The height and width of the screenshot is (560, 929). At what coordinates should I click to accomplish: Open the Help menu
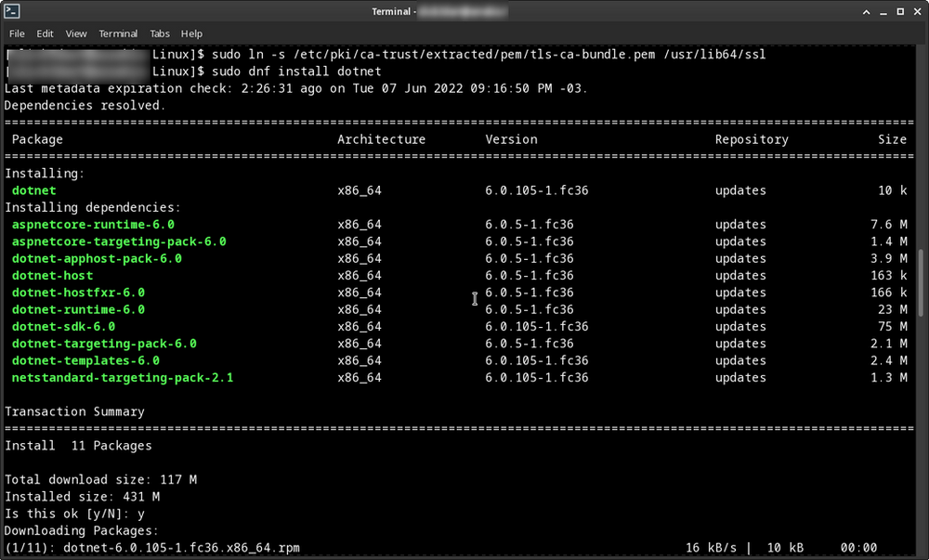(x=191, y=33)
